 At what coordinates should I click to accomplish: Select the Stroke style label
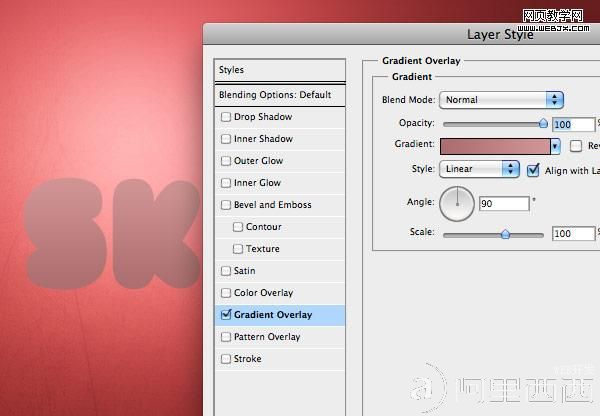[x=247, y=359]
